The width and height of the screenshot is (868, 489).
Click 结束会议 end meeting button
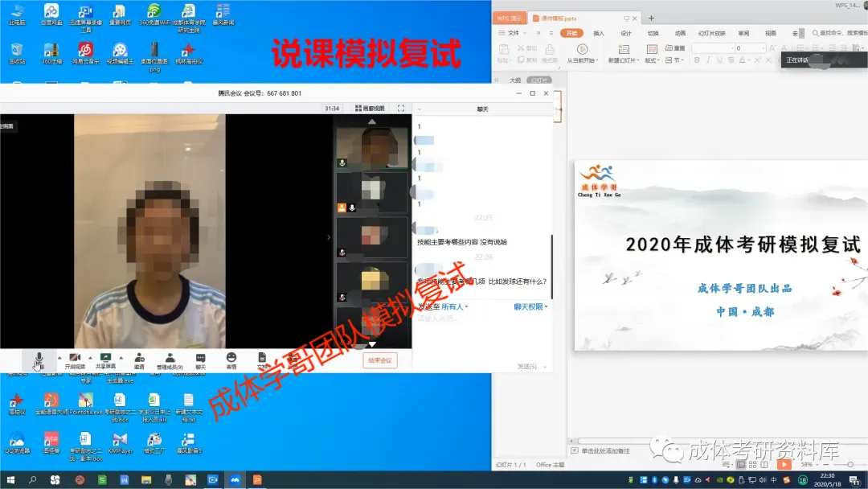click(x=380, y=360)
